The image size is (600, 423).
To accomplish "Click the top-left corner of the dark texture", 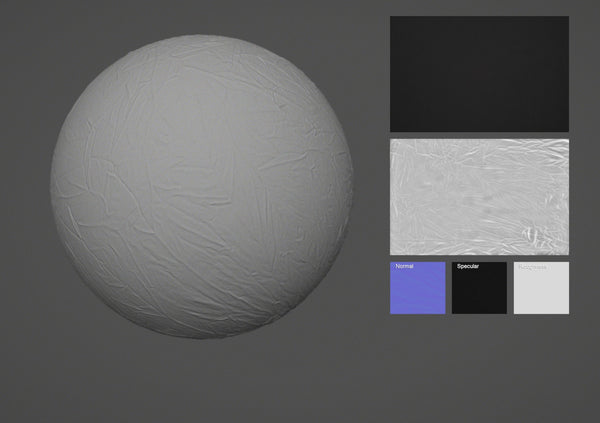I will 393,19.
